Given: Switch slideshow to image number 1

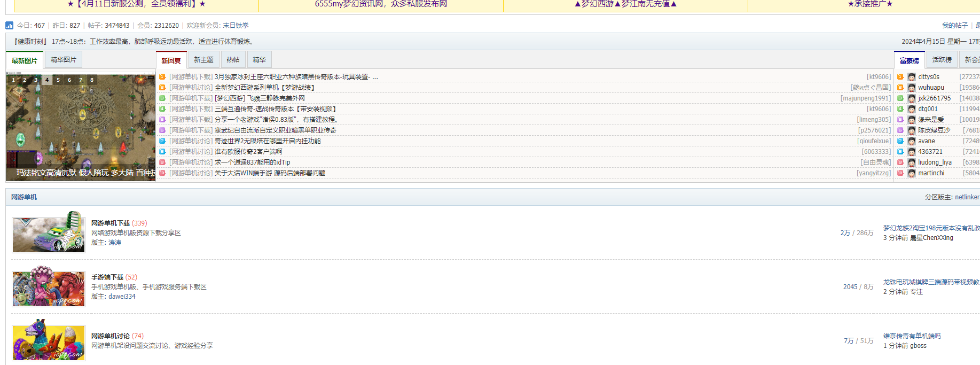Looking at the screenshot, I should coord(13,80).
